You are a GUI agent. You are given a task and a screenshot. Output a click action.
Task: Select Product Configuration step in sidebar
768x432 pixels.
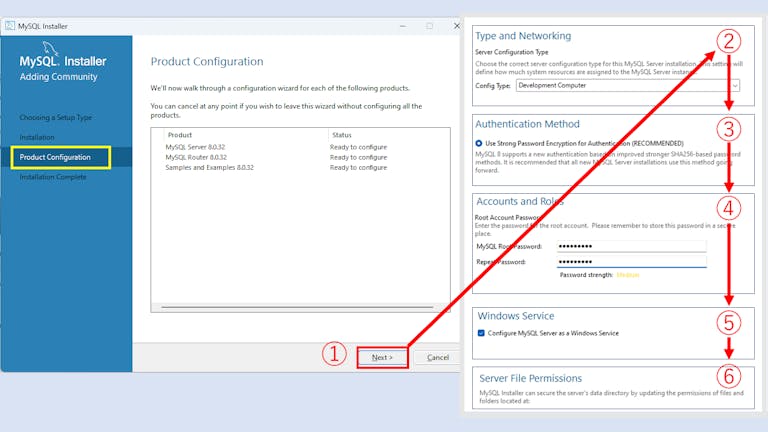coord(55,157)
